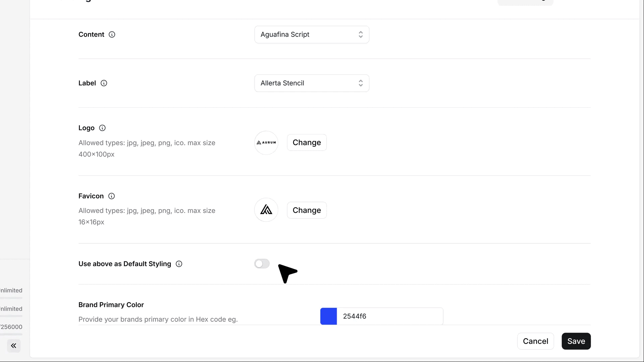Edit hex code field 2544f6
This screenshot has height=362, width=644.
[390, 316]
